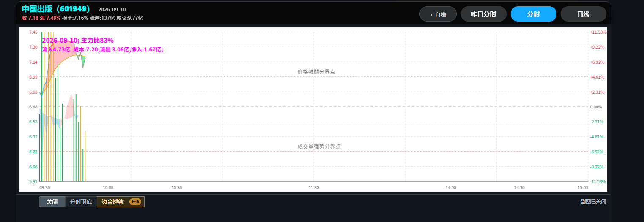Click the 开通 badge on 资金透镜
This screenshot has height=222, width=644.
[135, 202]
